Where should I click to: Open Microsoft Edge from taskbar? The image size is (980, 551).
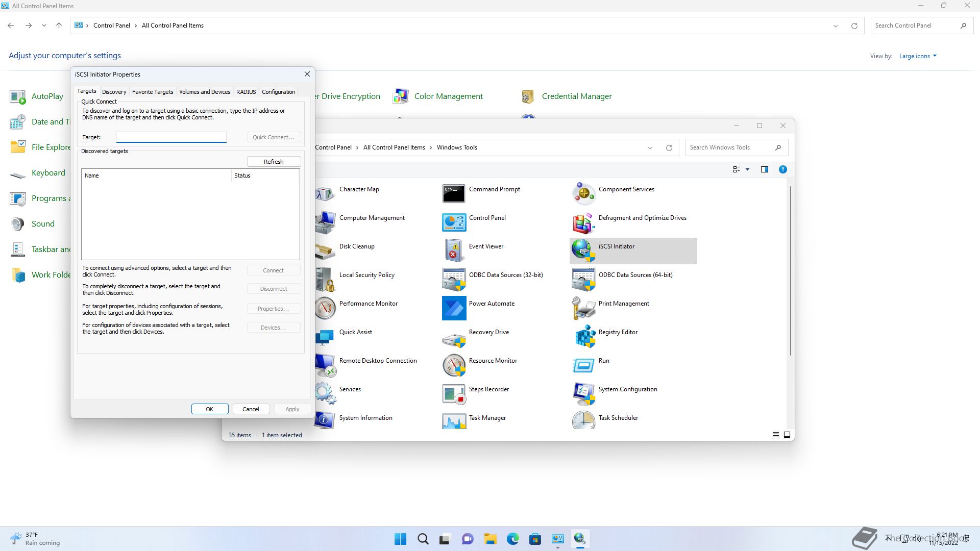tap(512, 539)
